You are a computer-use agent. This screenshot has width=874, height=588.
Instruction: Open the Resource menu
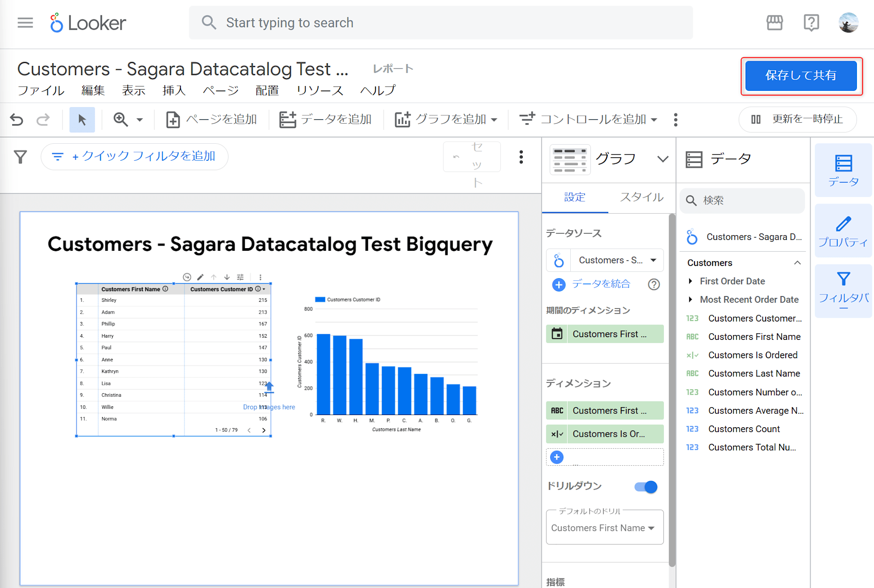coord(320,90)
